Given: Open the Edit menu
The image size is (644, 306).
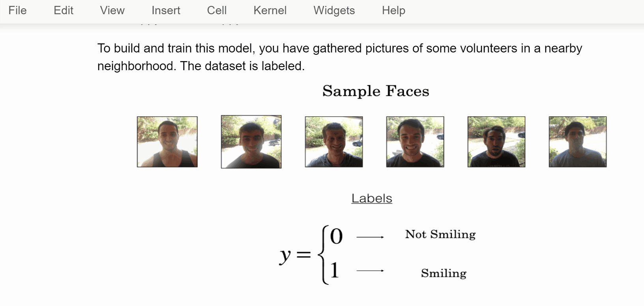Looking at the screenshot, I should click(x=64, y=10).
